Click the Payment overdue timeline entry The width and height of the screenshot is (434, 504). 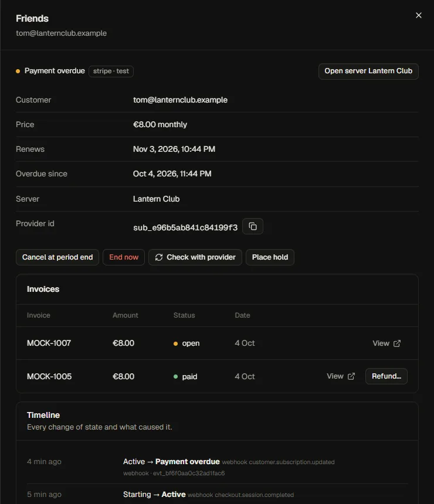[x=217, y=467]
